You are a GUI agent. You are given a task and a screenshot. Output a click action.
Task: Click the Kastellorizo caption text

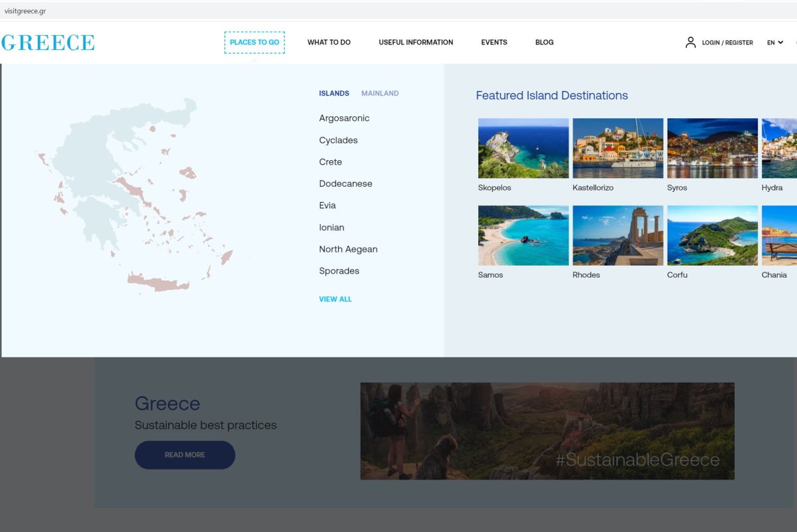point(593,188)
